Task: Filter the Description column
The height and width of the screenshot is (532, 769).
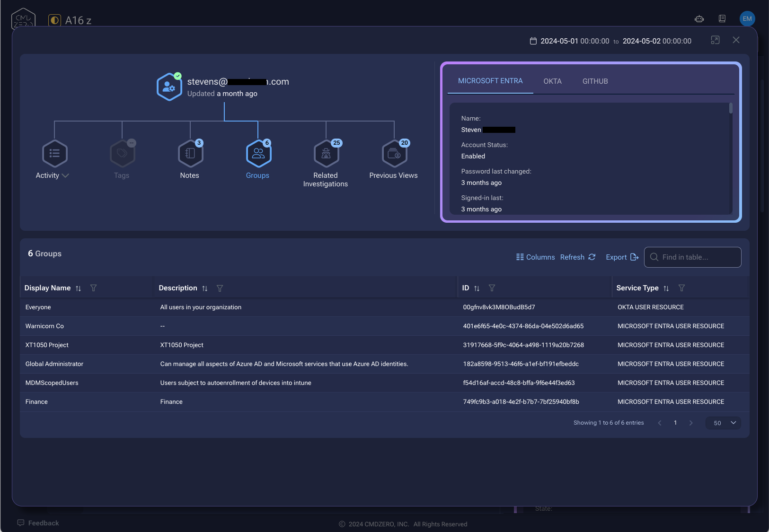Action: point(220,288)
